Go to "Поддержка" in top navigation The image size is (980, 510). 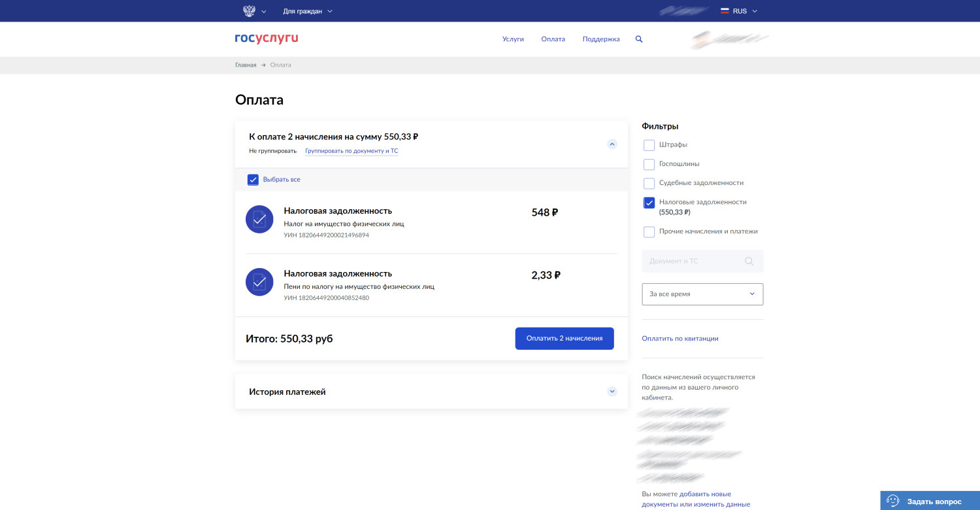pos(601,39)
